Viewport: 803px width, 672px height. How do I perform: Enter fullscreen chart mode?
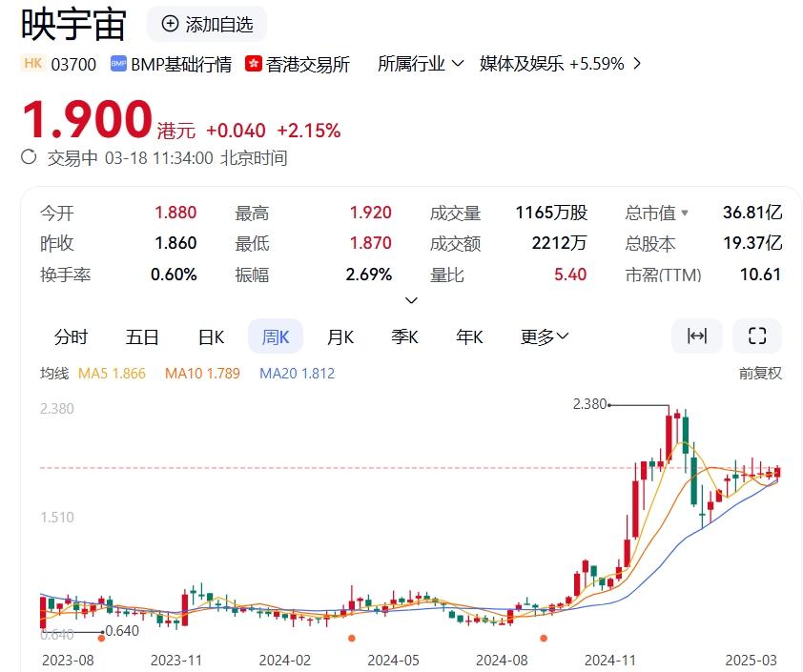pos(757,336)
